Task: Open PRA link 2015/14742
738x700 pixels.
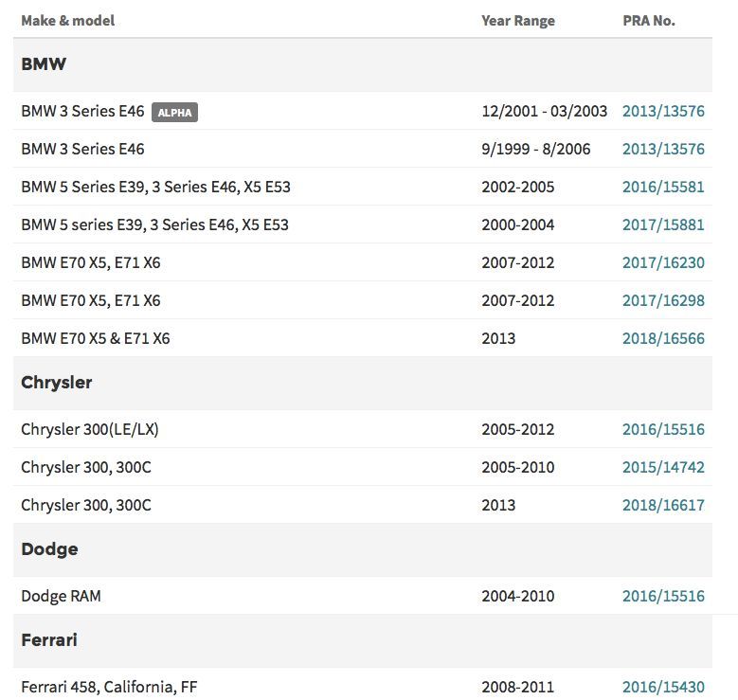Action: (663, 467)
